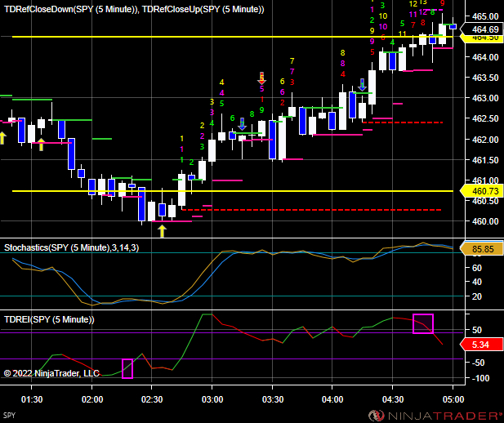
Task: Click the red down arrow above the 03:25 candle
Action: (261, 78)
